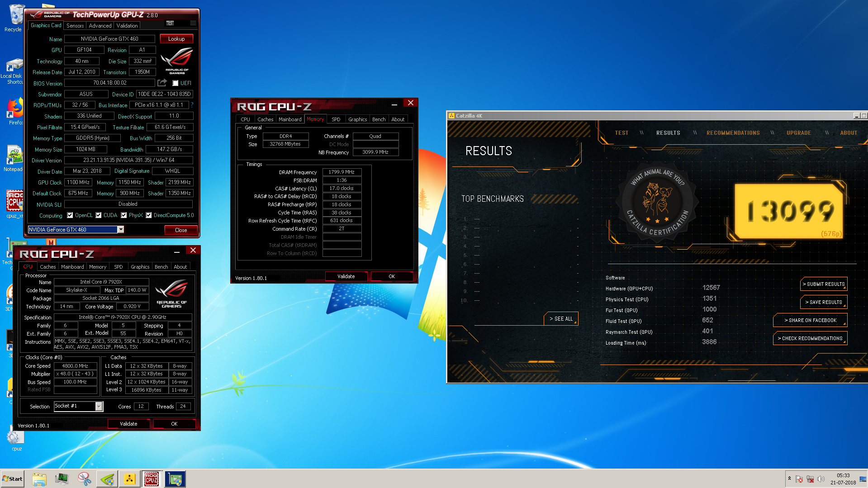Click Validate in lower CPU-Z window
This screenshot has height=488, width=868.
point(128,424)
